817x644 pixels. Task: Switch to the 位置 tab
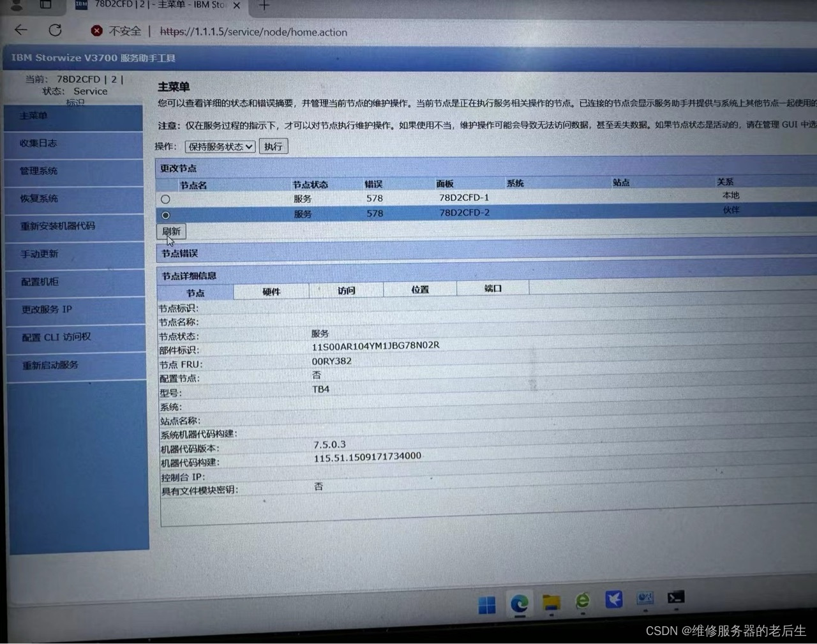(420, 289)
